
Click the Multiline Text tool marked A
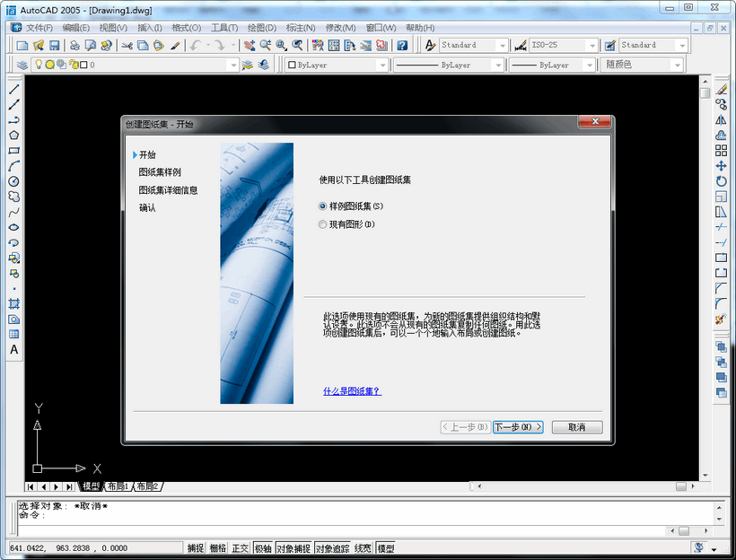click(13, 350)
